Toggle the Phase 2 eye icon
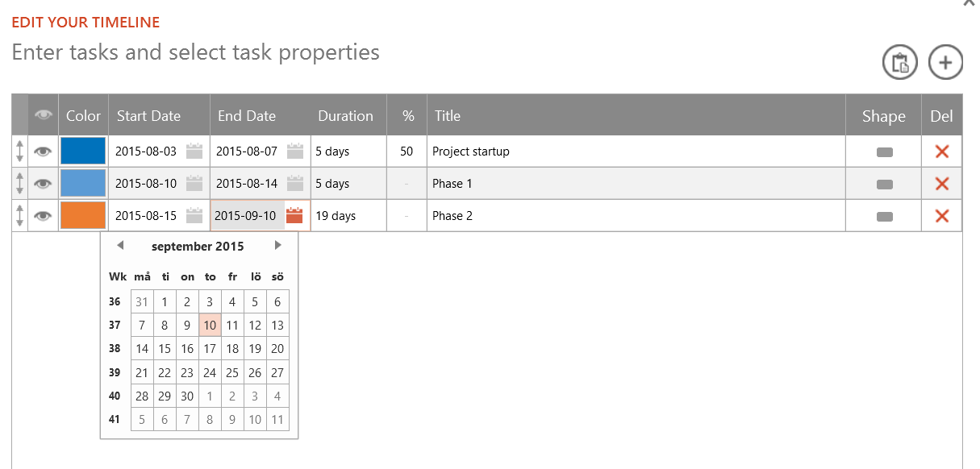 tap(43, 216)
